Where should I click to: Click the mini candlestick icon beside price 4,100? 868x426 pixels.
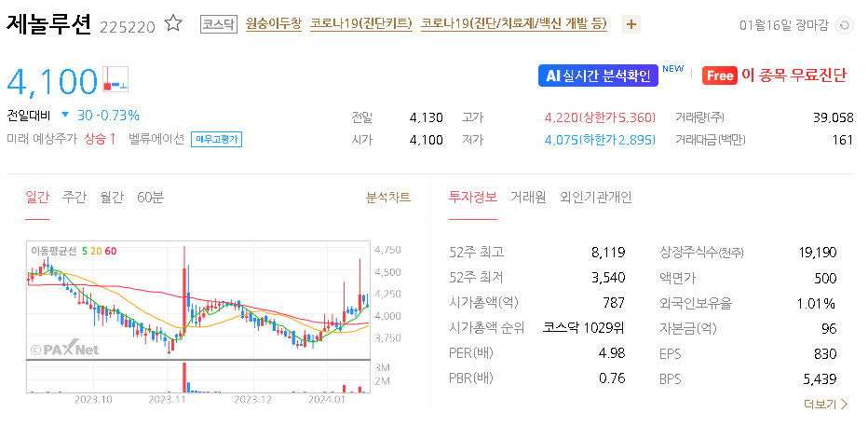tap(115, 78)
